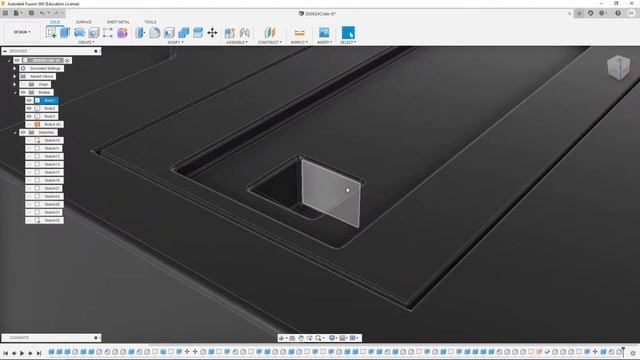This screenshot has height=360, width=640.
Task: Select the Orbit tool in navigation bar
Action: pos(282,338)
